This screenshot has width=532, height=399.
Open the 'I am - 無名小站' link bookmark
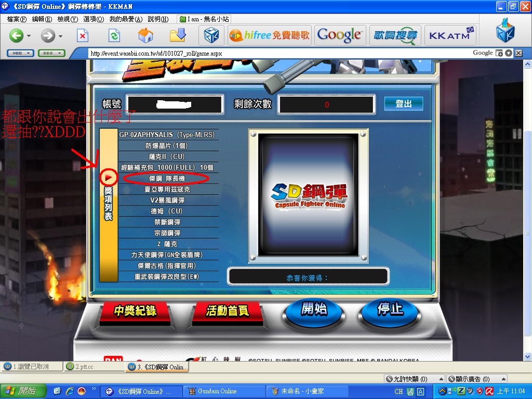(x=204, y=19)
